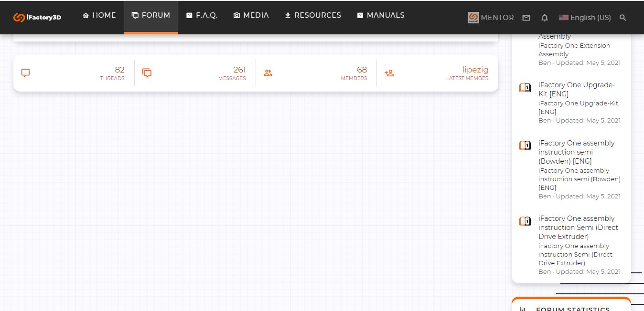This screenshot has height=311, width=644.
Task: Click the iFactory One Extension Assembly description
Action: [x=574, y=50]
